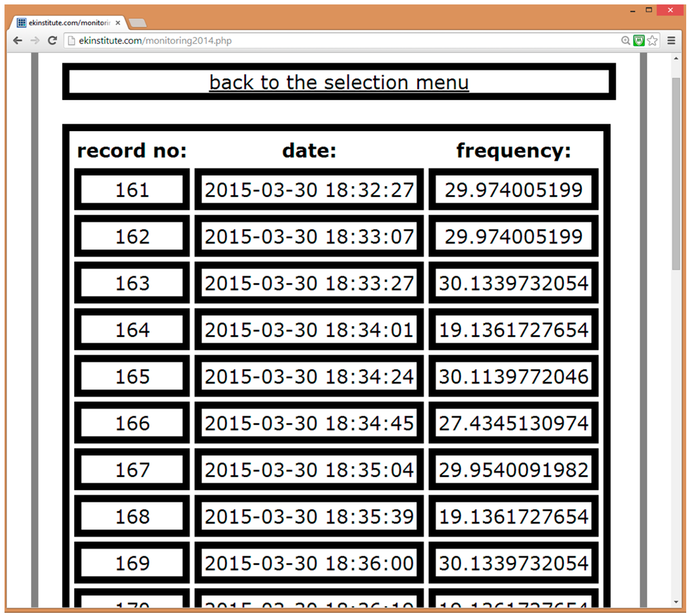
Task: Click the zoom magnifier icon in address bar
Action: [x=625, y=41]
